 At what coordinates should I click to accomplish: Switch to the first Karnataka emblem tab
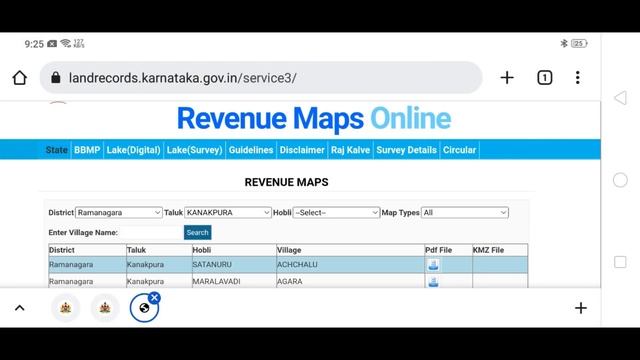click(x=66, y=308)
